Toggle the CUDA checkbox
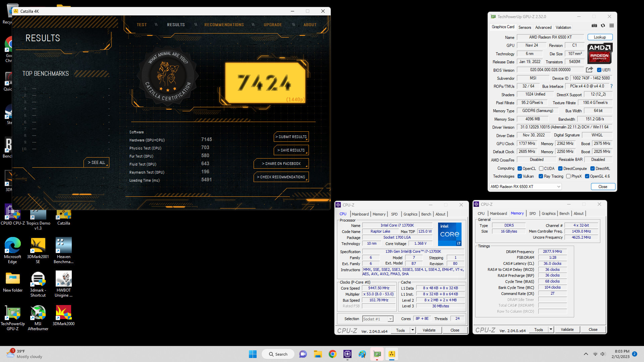 click(541, 169)
